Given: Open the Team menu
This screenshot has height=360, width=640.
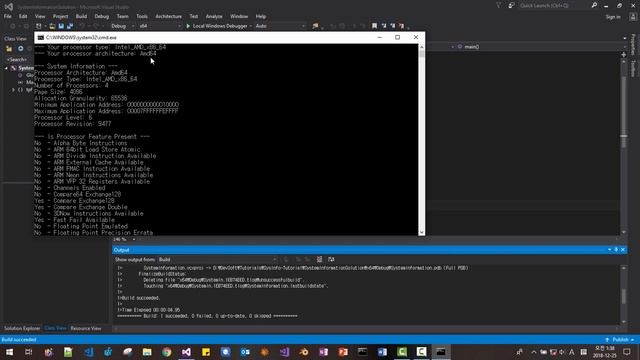Looking at the screenshot, I should [x=122, y=16].
